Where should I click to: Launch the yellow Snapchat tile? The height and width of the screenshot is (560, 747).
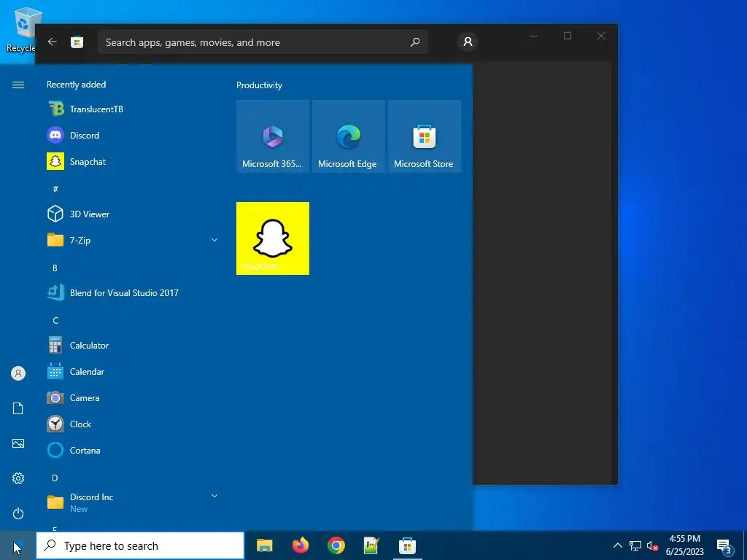coord(273,238)
